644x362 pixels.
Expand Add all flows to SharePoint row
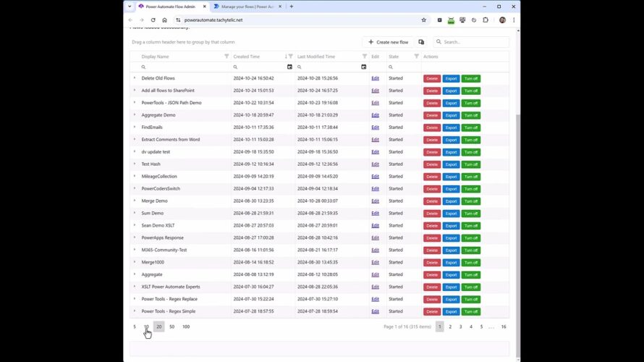coord(135,90)
